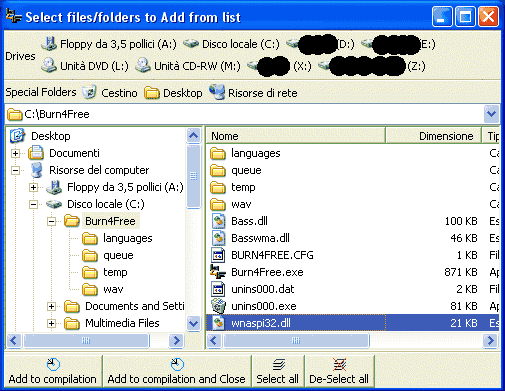Select temp folder in file list
This screenshot has height=391, width=505.
click(x=243, y=187)
